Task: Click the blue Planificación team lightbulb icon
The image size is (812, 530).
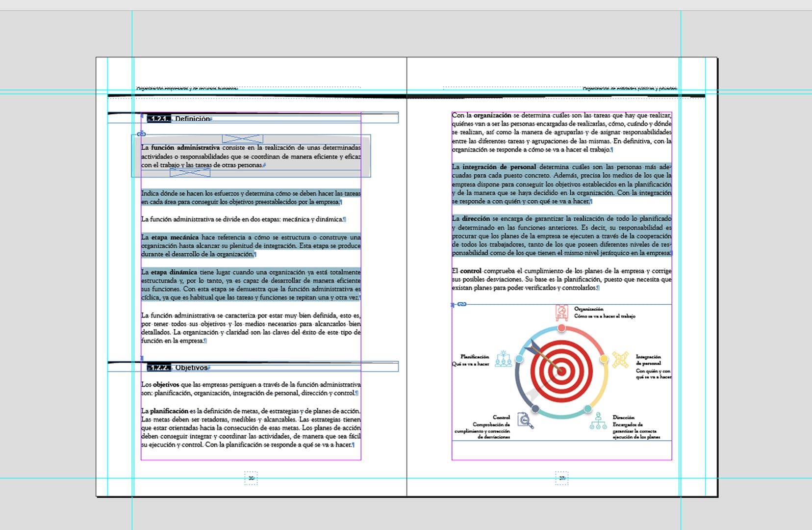Action: click(503, 359)
